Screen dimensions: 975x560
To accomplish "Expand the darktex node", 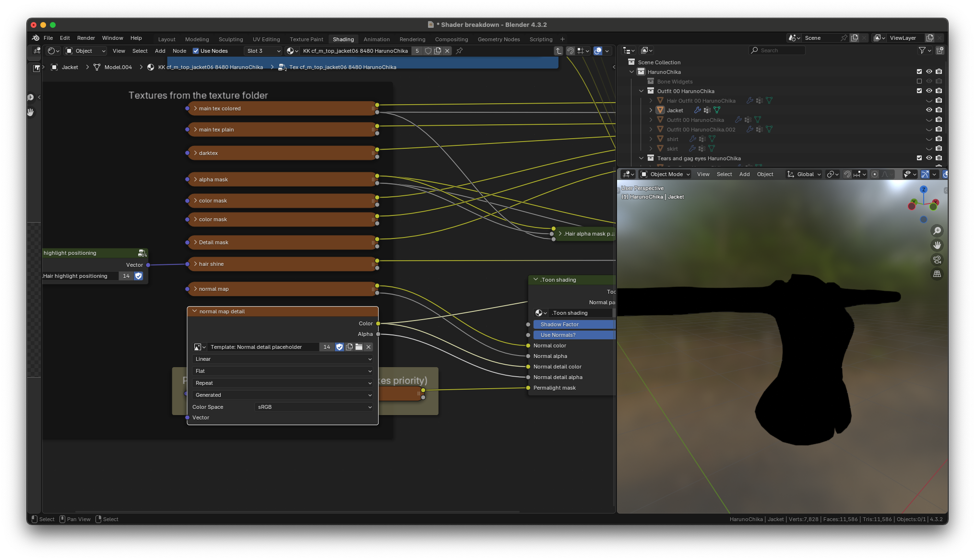I will [195, 153].
